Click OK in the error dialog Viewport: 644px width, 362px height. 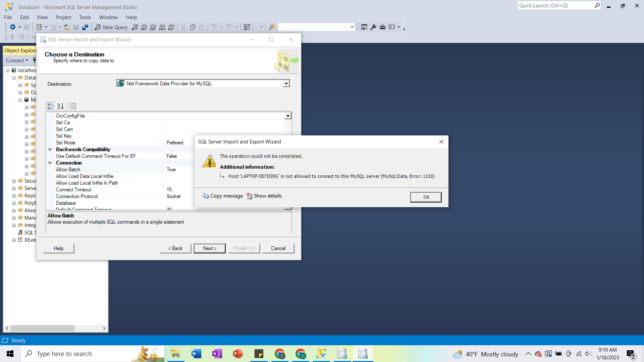(x=426, y=197)
